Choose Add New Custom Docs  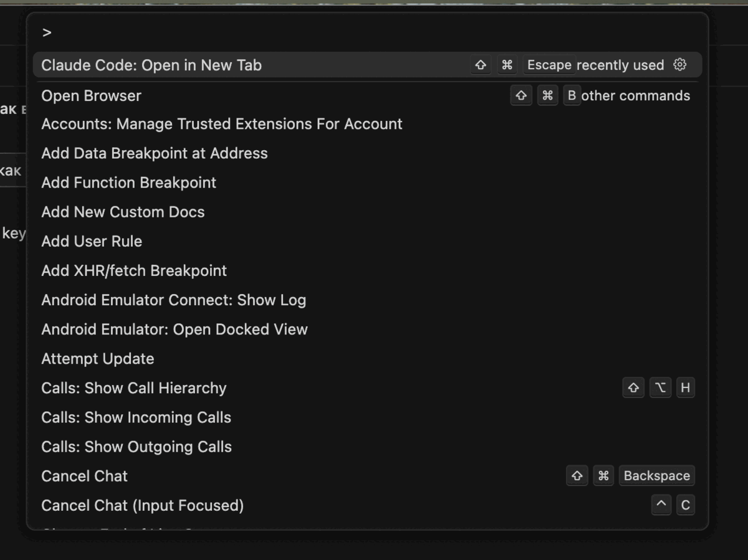point(368,212)
